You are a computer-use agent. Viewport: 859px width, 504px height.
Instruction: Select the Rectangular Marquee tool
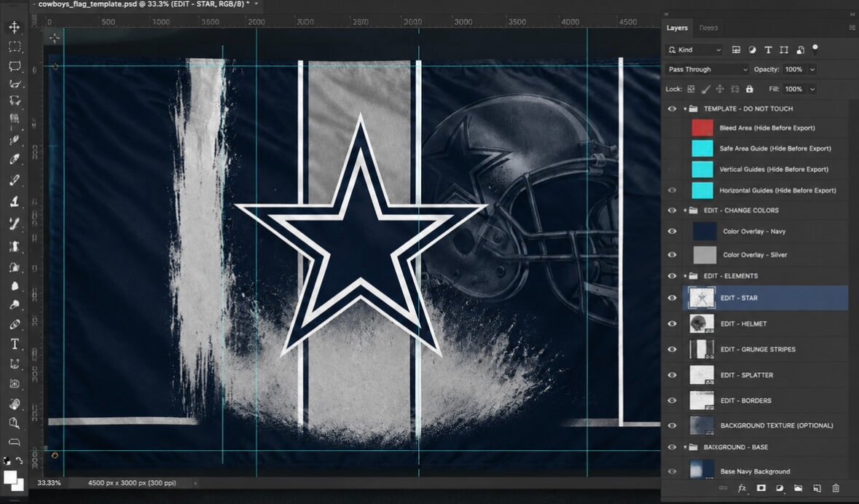pos(15,47)
